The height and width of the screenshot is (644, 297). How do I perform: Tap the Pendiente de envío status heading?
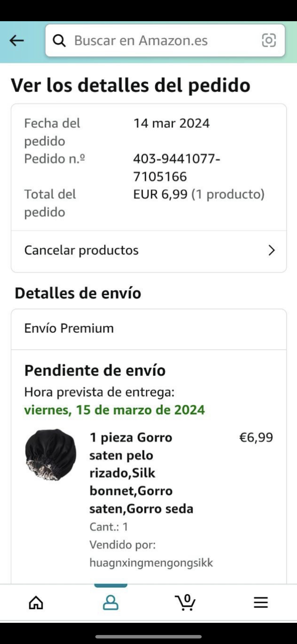(95, 370)
